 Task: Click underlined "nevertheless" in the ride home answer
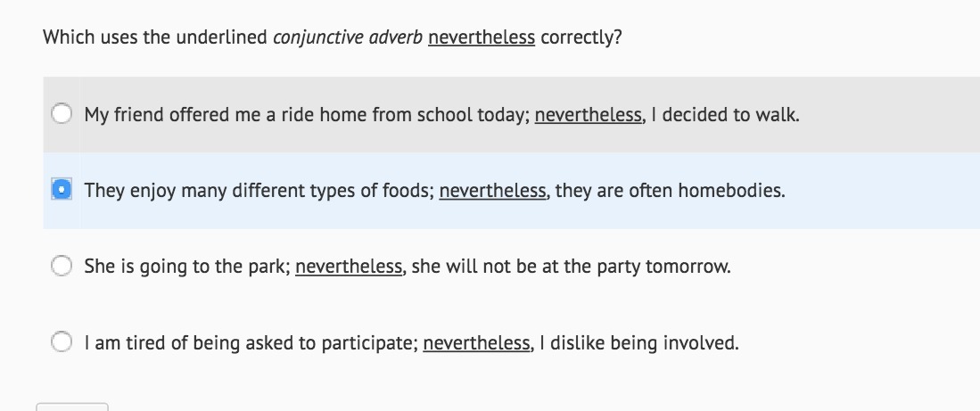pos(589,115)
